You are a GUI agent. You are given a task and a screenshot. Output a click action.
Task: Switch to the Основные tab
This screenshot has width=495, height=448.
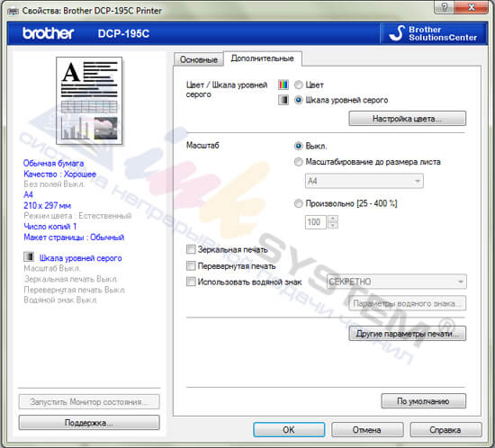199,59
